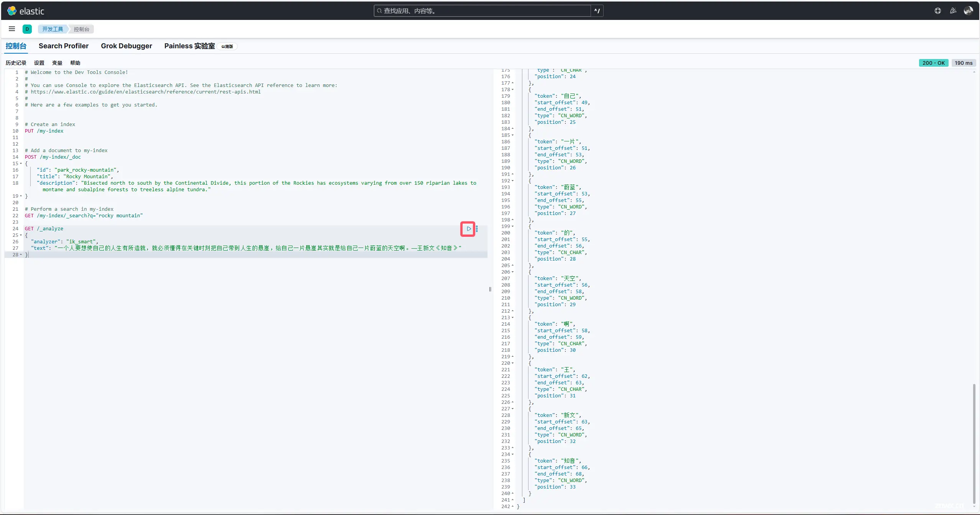Click the 历史记录 menu item
The height and width of the screenshot is (515, 980).
(x=16, y=63)
